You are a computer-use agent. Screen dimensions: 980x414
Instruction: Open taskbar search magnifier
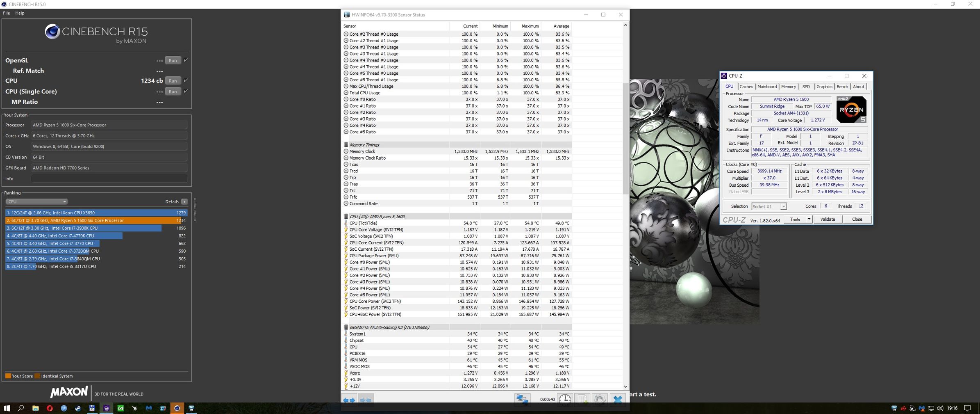pyautogui.click(x=21, y=408)
